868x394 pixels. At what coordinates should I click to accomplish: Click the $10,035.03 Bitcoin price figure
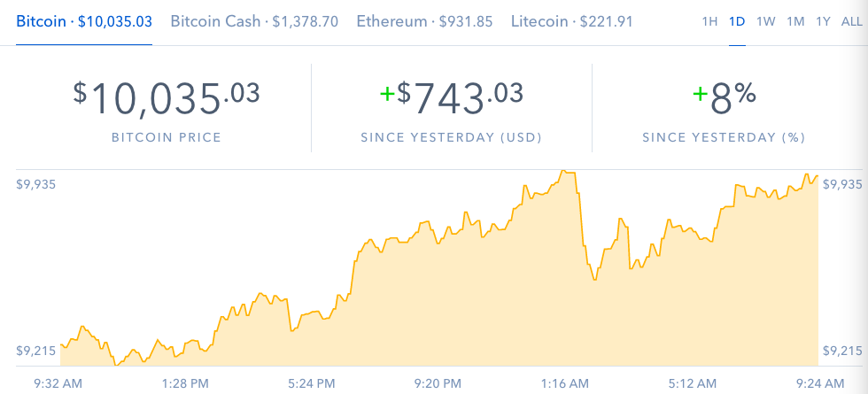coord(167,98)
